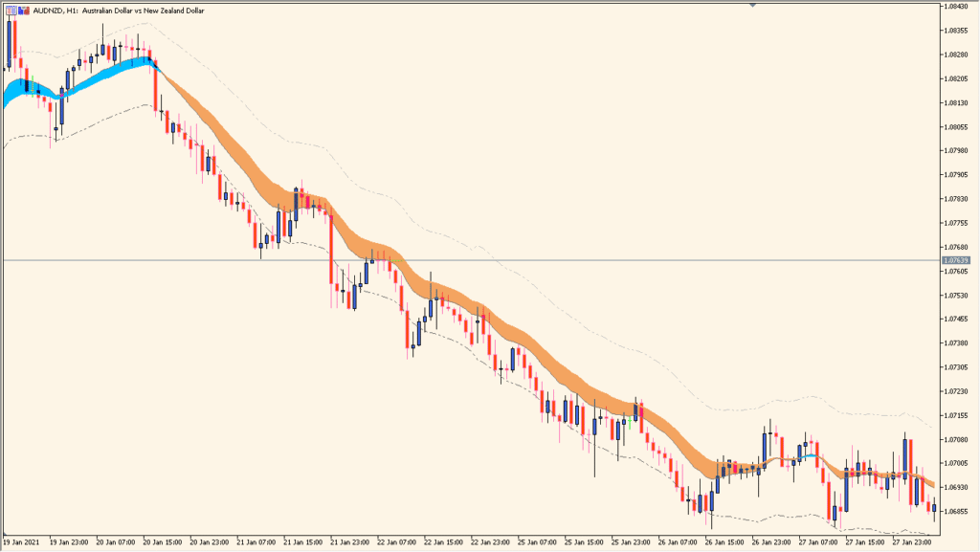This screenshot has height=552, width=980.
Task: Click the 26 Jan 23:00 time label
Action: pyautogui.click(x=771, y=542)
